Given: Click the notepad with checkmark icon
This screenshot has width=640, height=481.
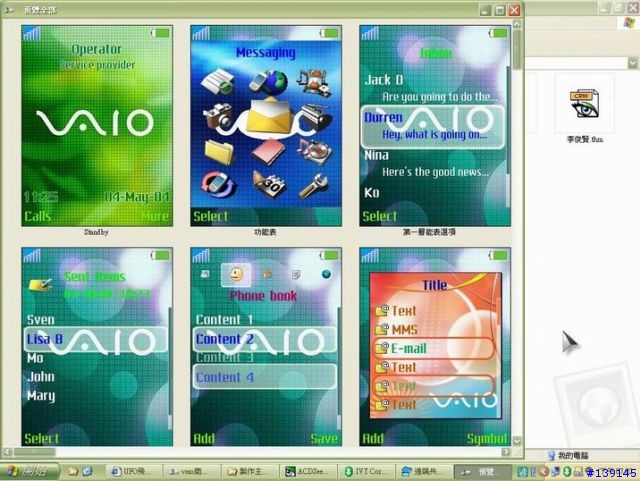Looking at the screenshot, I should (x=218, y=80).
